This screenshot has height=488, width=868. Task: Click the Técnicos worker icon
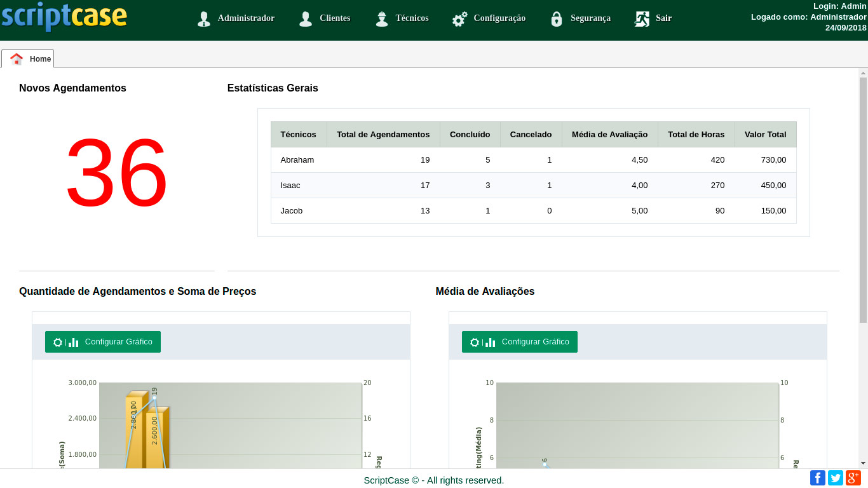pyautogui.click(x=381, y=19)
